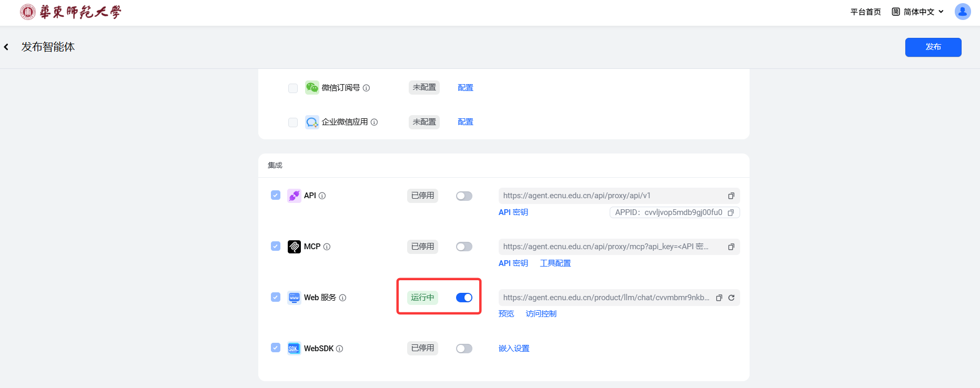Screen dimensions: 980x388
Task: Open the WebSDK 嵌入设置 link
Action: 514,349
